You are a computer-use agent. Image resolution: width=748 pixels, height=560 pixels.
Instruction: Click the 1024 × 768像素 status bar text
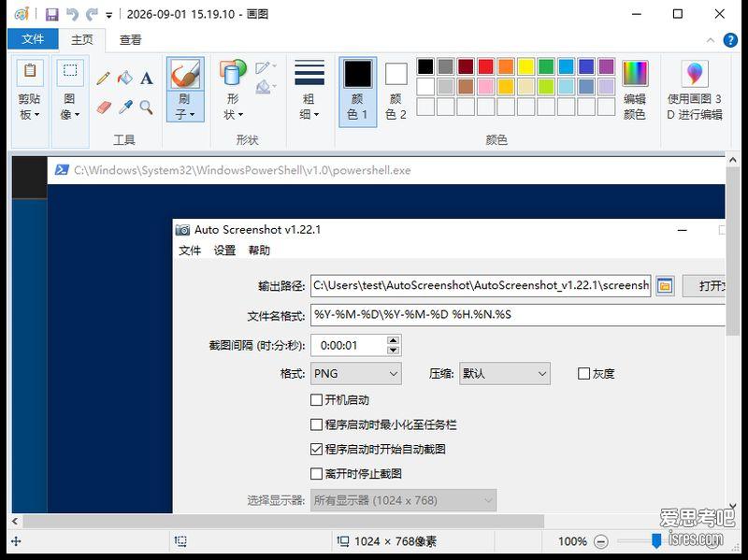[x=395, y=541]
